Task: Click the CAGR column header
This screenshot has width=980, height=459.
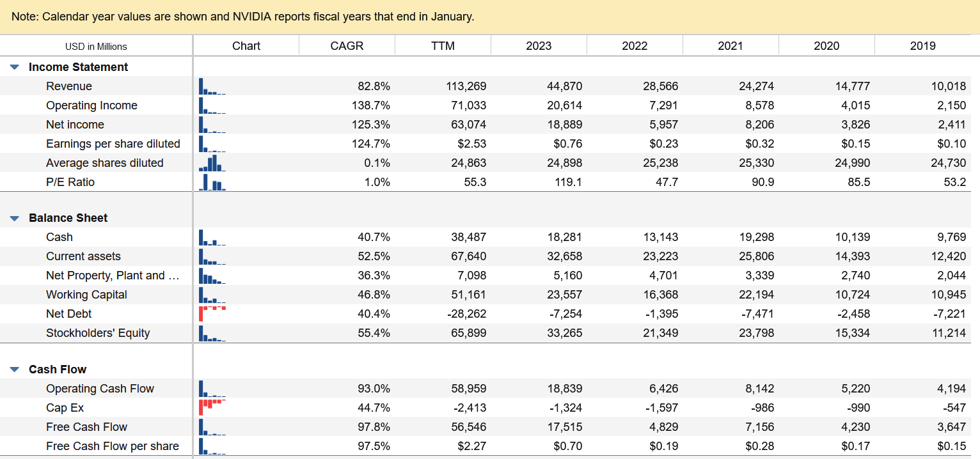Action: 347,46
